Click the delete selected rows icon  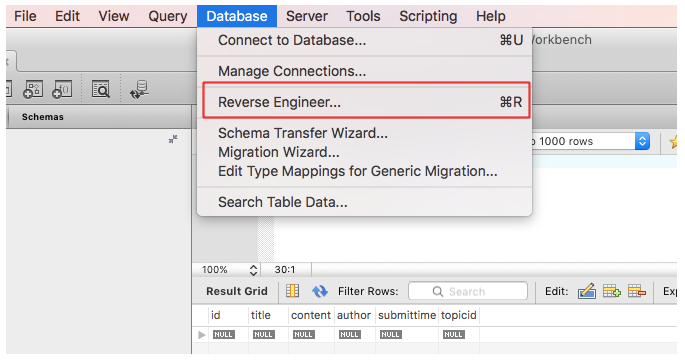point(637,291)
